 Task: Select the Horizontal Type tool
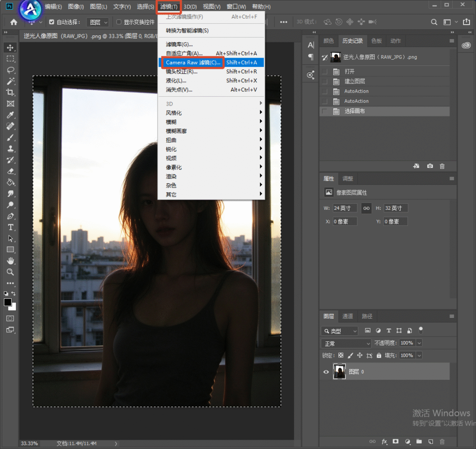(x=10, y=227)
